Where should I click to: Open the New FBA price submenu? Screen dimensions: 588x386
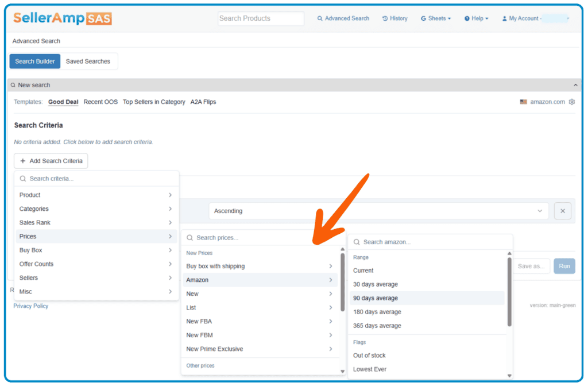260,322
